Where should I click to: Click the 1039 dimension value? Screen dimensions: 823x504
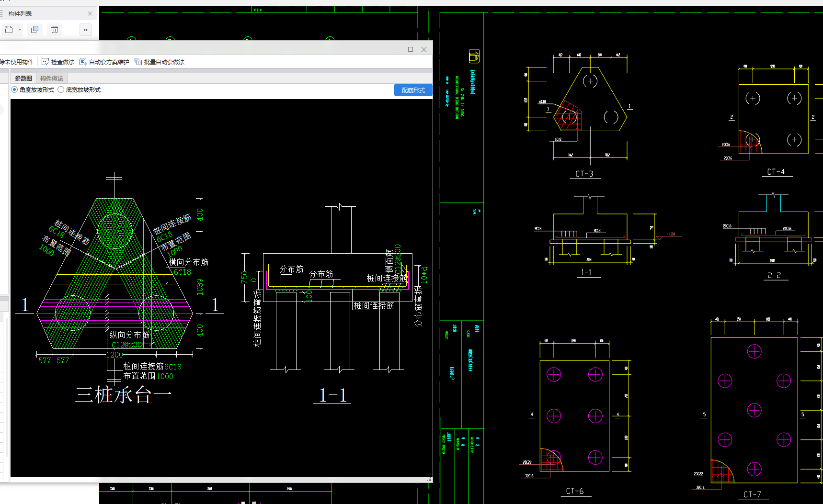200,286
